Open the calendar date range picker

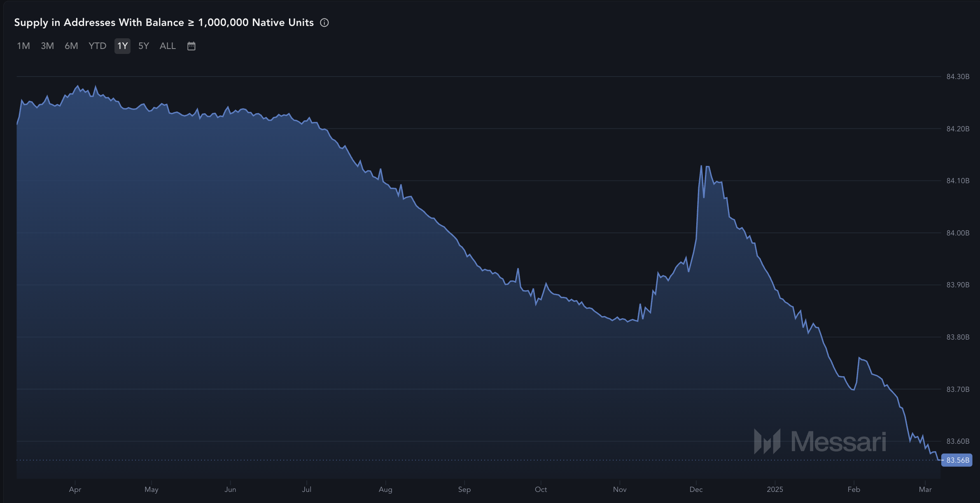pos(191,46)
